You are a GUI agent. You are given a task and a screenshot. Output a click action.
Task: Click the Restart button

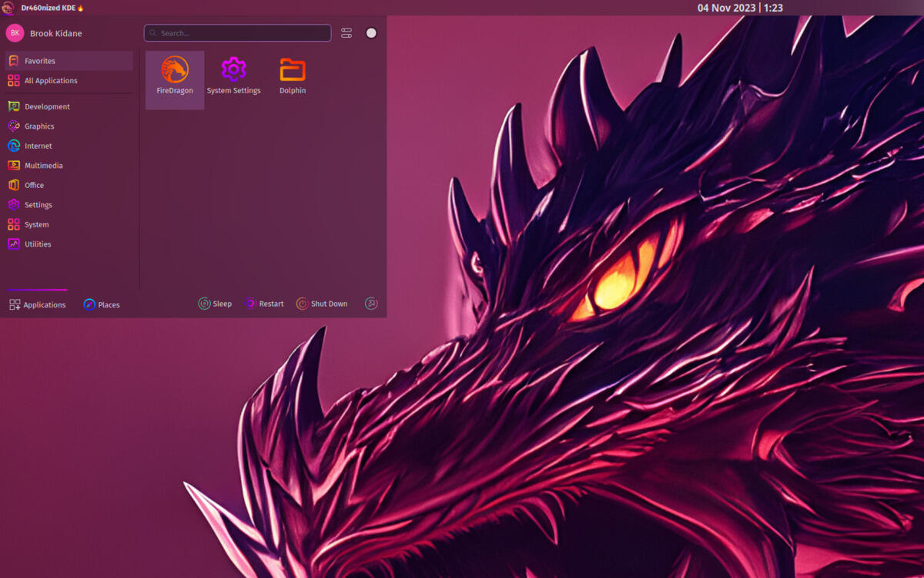point(264,304)
